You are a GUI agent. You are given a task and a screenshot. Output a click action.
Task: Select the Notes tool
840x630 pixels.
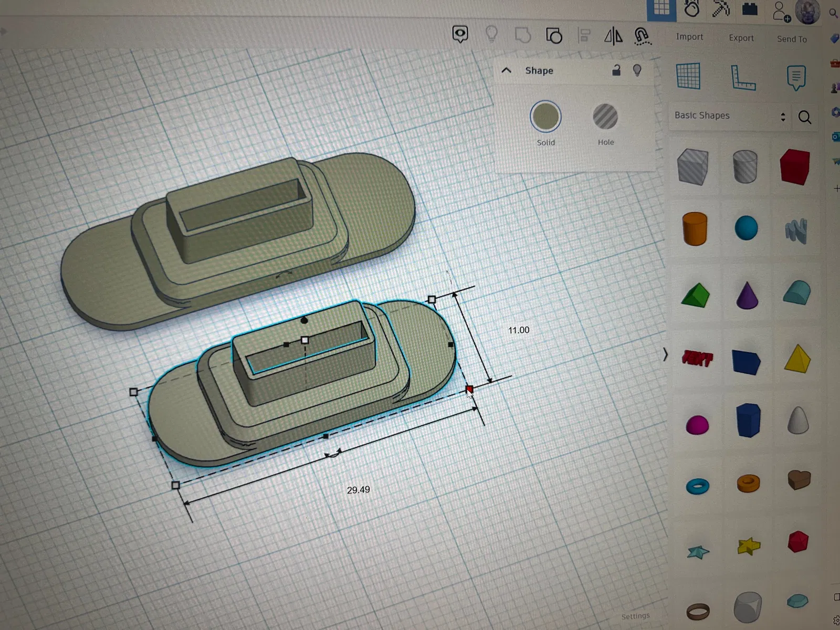[x=796, y=78]
